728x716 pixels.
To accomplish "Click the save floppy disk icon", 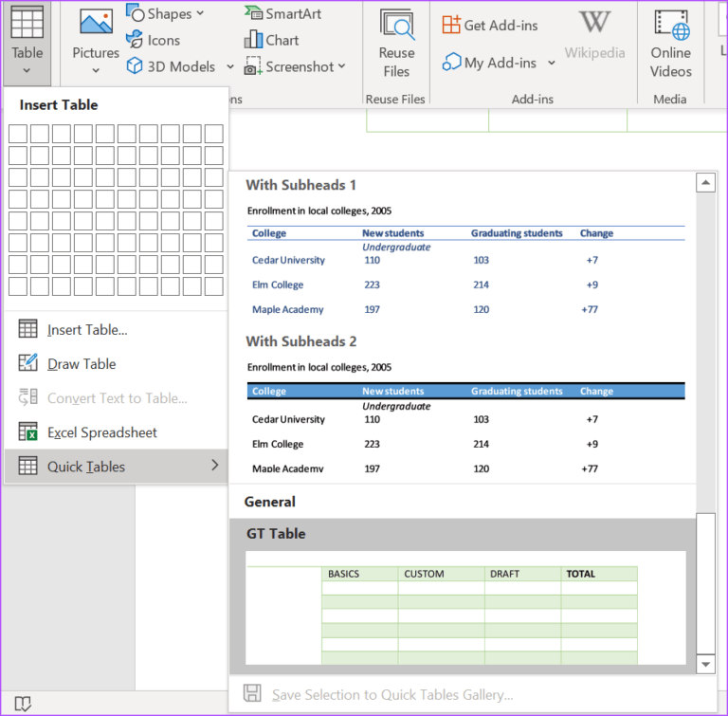I will [x=252, y=693].
